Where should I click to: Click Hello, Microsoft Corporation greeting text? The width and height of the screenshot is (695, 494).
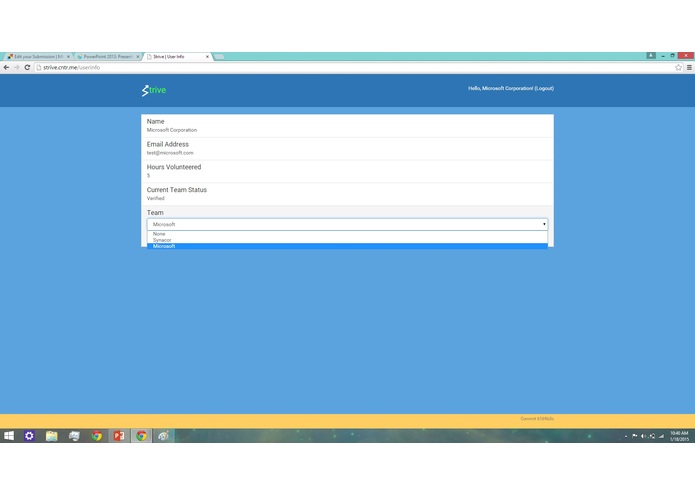point(500,88)
